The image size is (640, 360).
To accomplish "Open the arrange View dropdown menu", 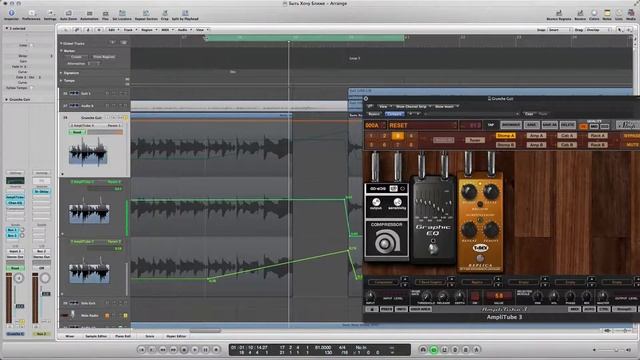I will 201,30.
